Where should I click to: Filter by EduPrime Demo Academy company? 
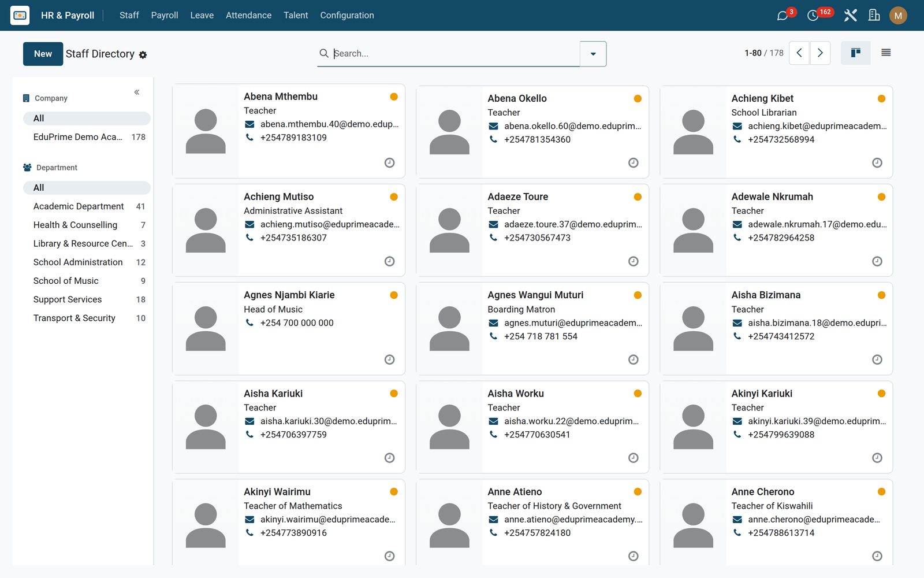pyautogui.click(x=87, y=137)
